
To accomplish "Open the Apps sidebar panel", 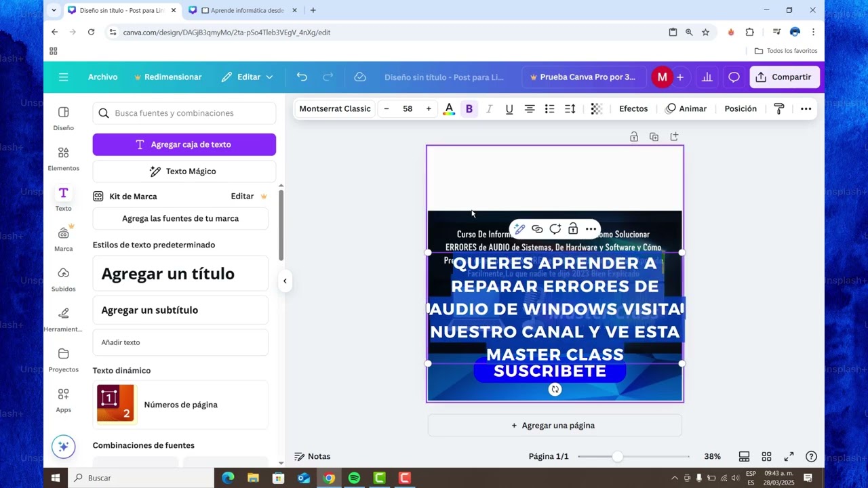I will 63,400.
